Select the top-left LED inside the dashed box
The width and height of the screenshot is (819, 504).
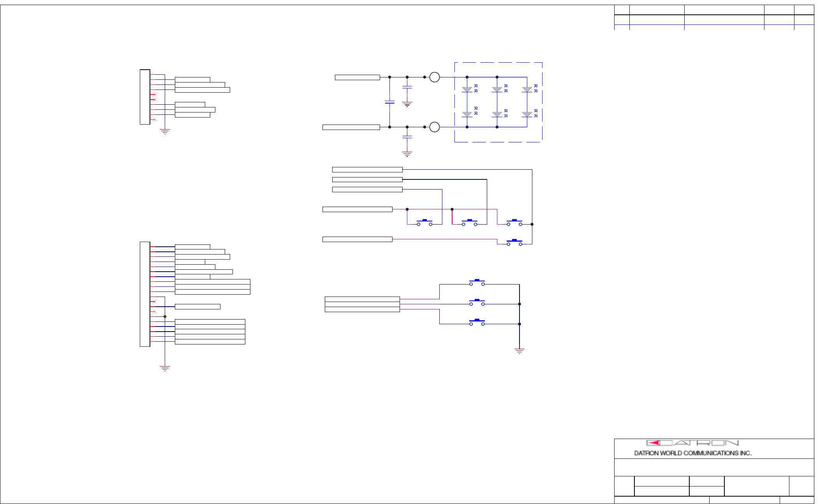tap(467, 90)
